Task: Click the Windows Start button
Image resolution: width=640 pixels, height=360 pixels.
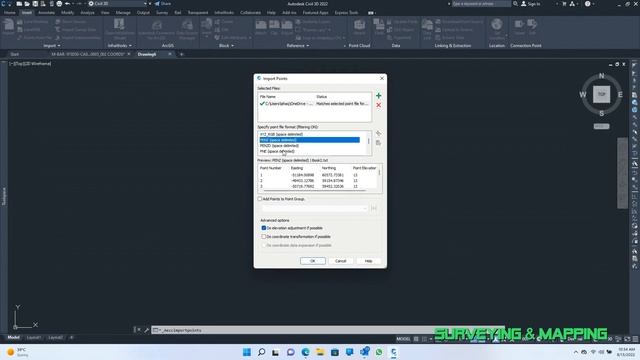Action: 247,352
